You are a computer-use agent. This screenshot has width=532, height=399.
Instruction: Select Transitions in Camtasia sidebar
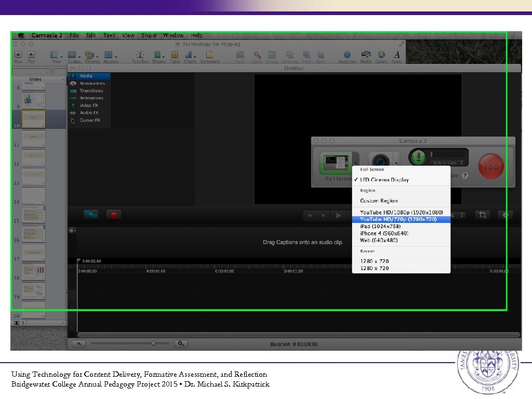click(x=89, y=91)
